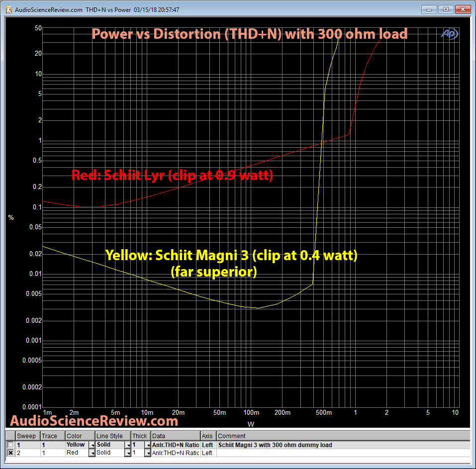Click the window title text in title bar

click(97, 10)
